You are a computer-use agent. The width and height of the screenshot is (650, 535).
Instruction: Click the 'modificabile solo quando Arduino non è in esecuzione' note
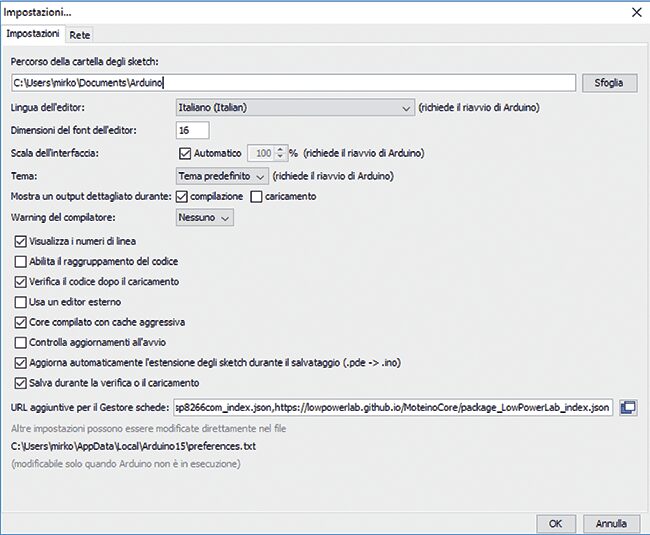(x=126, y=464)
